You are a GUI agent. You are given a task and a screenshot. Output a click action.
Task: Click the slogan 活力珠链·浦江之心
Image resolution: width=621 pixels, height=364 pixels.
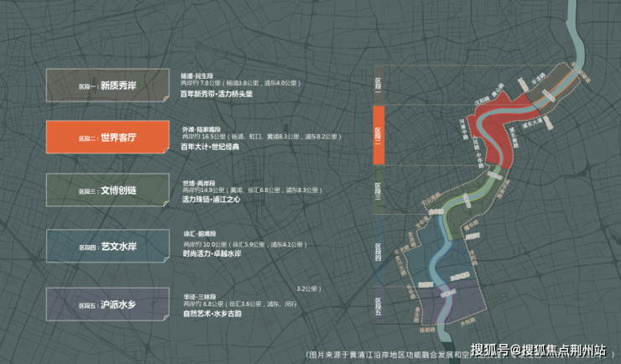(211, 200)
